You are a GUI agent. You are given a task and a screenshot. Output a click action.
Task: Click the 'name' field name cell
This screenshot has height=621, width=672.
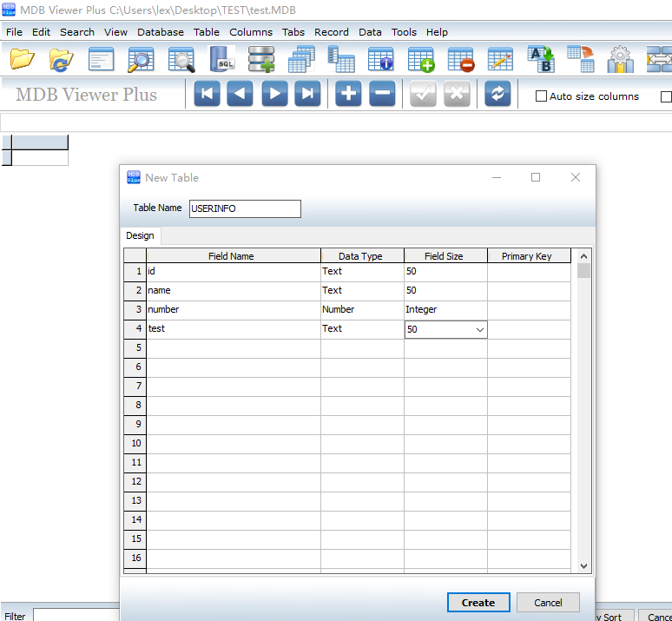[234, 290]
